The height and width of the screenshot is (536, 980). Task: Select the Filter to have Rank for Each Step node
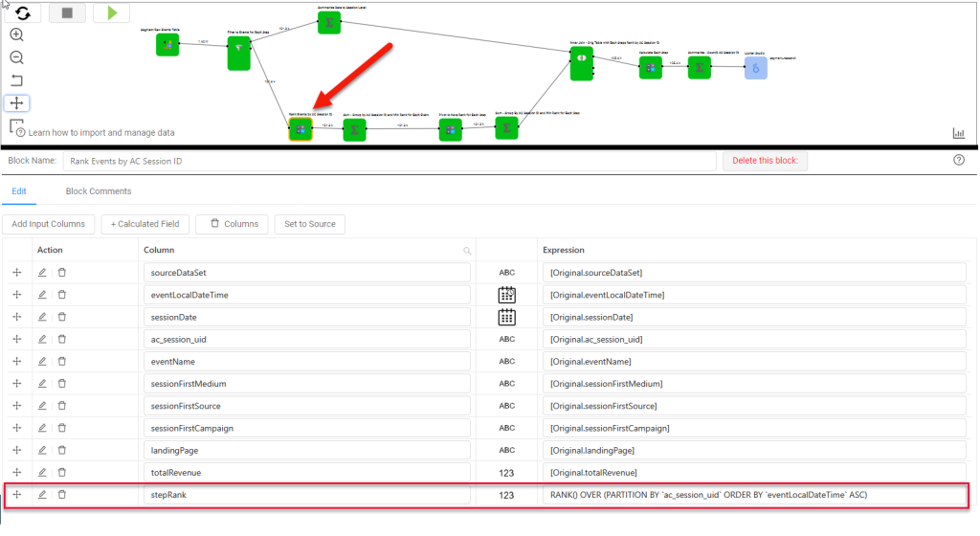[x=450, y=129]
